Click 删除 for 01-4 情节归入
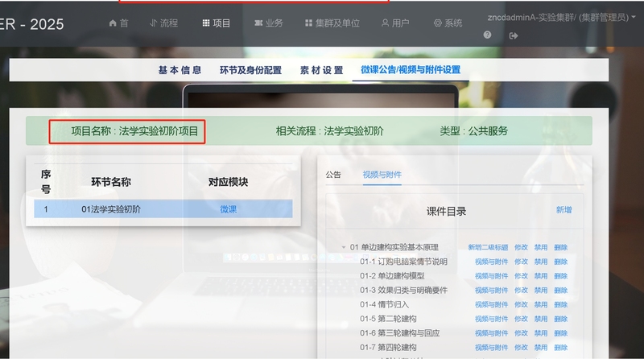The height and width of the screenshot is (359, 644). point(560,305)
